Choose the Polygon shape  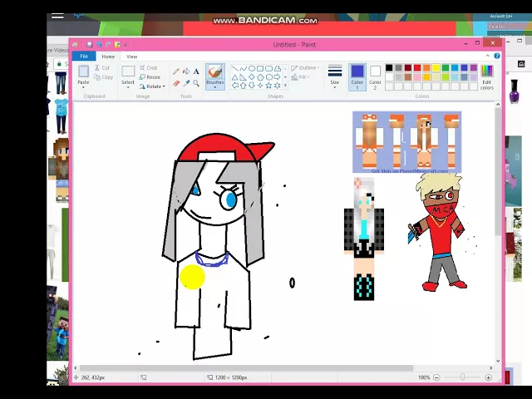click(x=277, y=68)
